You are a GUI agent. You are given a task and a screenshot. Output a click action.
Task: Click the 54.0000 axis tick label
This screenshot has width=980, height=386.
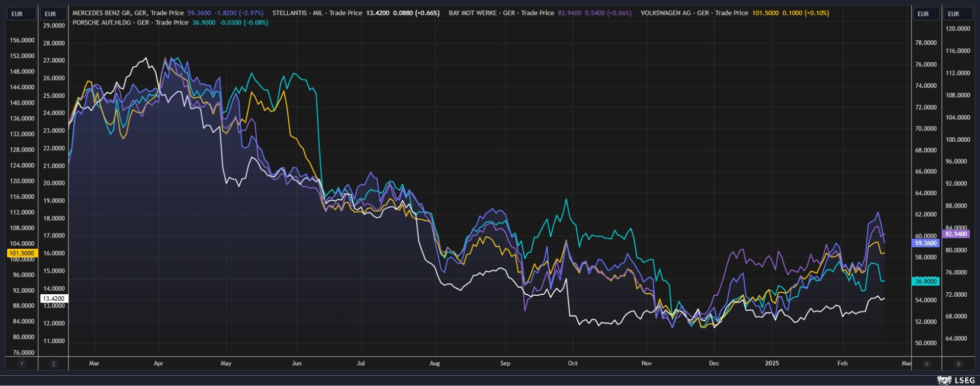[x=926, y=300]
